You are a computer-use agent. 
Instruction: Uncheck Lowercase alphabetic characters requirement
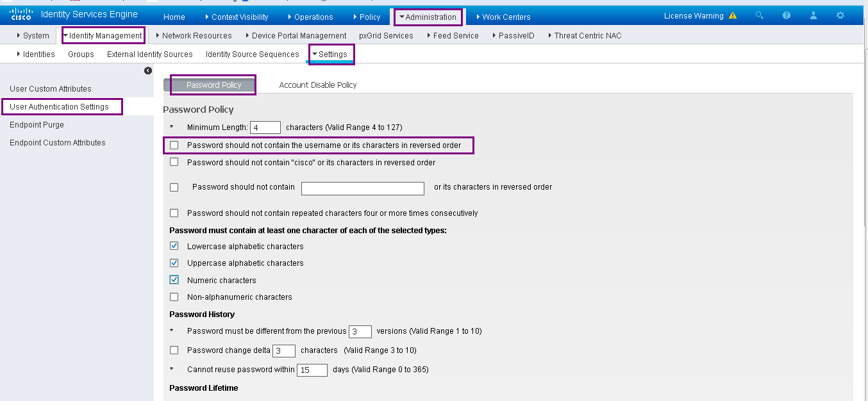tap(174, 245)
